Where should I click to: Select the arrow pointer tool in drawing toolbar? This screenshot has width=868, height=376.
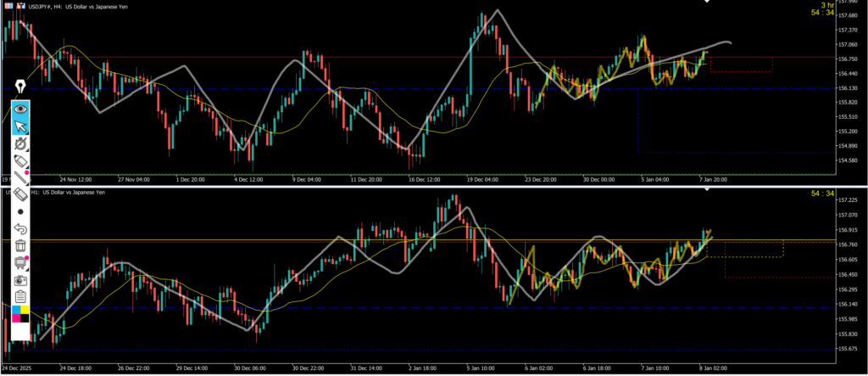pyautogui.click(x=20, y=126)
